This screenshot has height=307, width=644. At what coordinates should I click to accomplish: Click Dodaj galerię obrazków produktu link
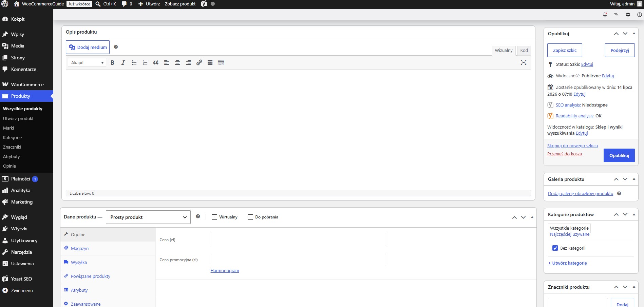tap(581, 193)
